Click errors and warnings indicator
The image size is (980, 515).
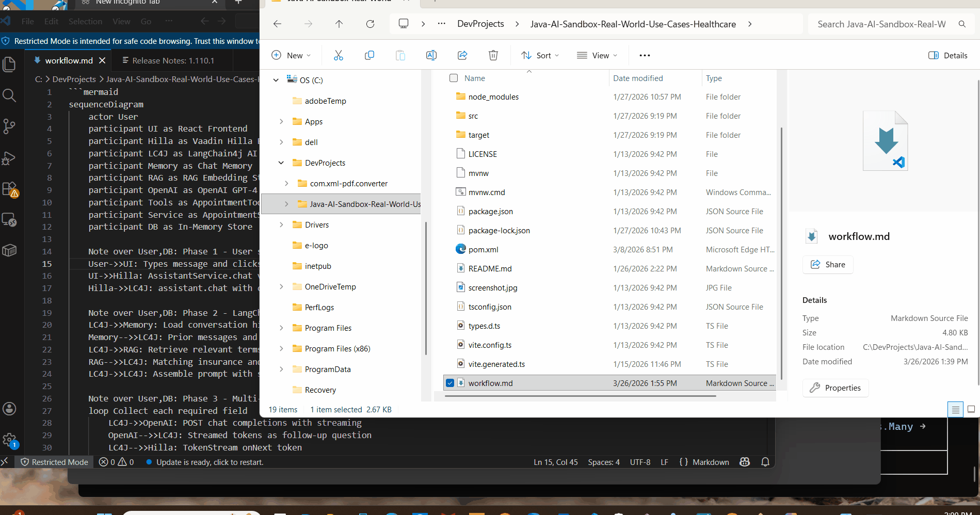tap(117, 462)
